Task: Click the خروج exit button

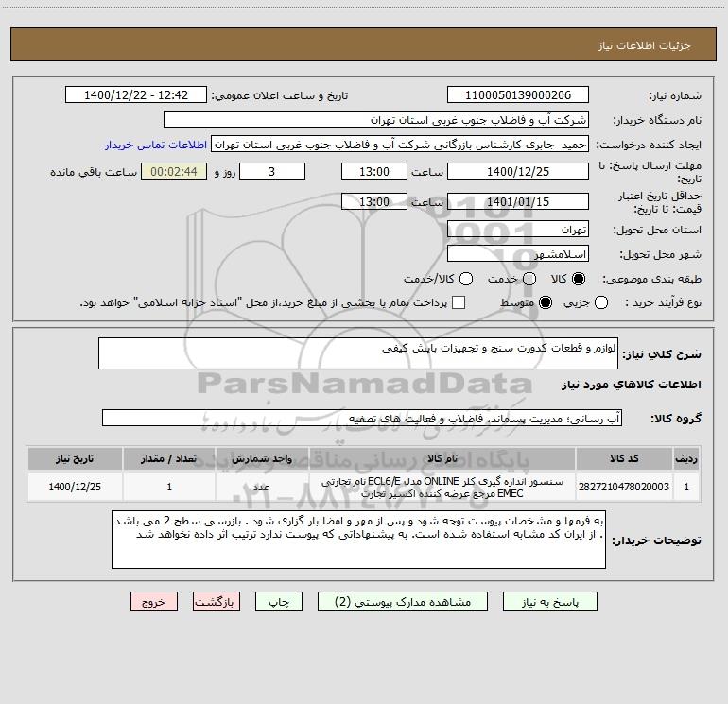Action: (154, 601)
